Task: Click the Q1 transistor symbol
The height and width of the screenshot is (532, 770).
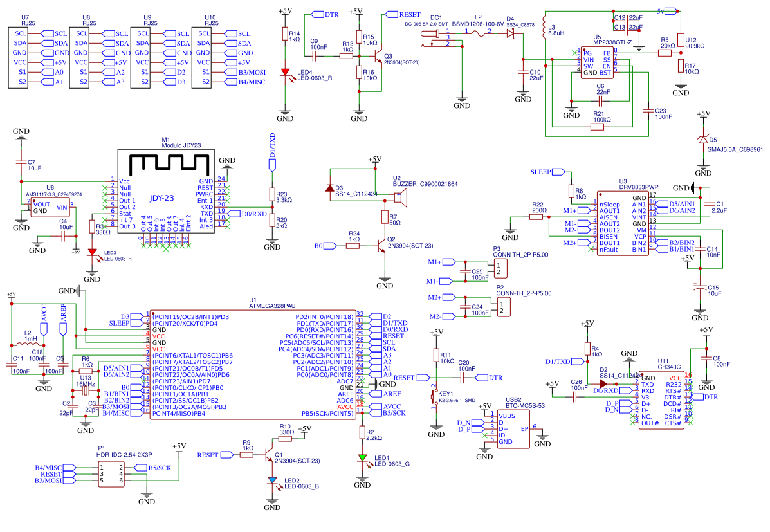Action: [268, 454]
